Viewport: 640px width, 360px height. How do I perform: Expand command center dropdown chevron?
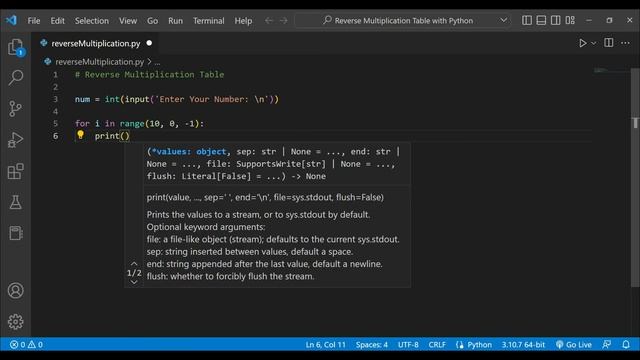(x=504, y=20)
